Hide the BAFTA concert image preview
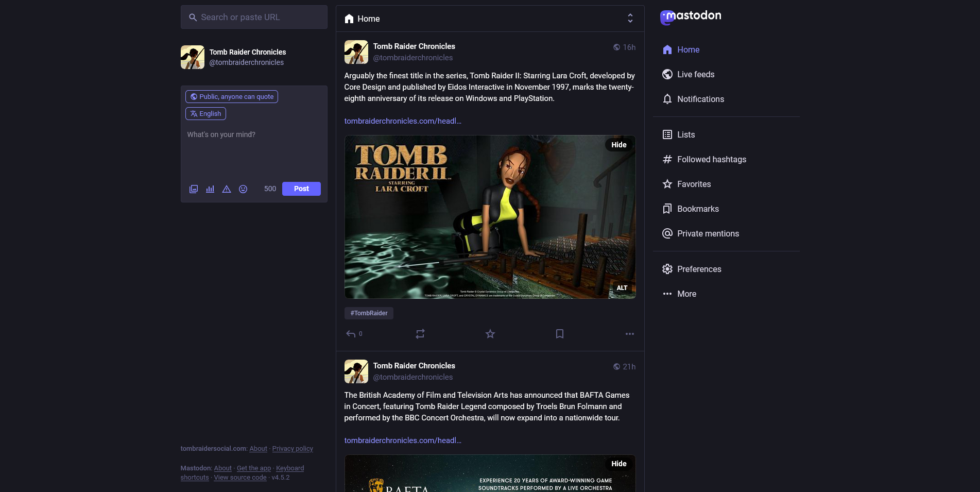 pyautogui.click(x=618, y=464)
